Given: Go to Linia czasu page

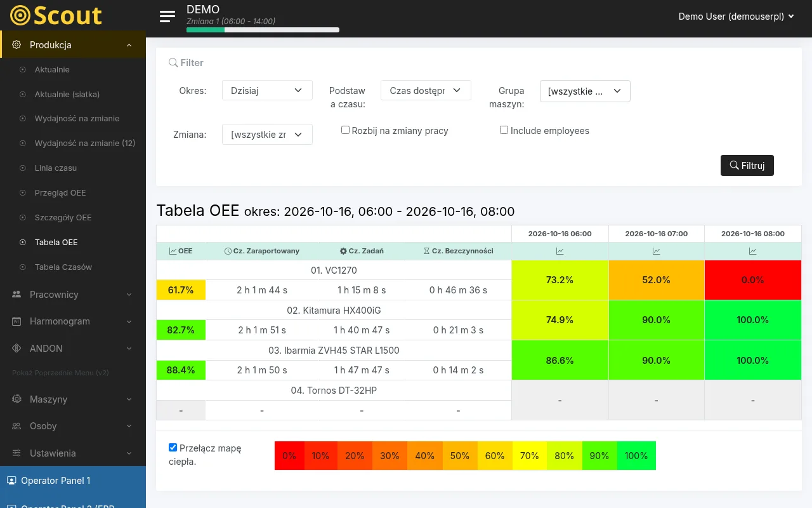Looking at the screenshot, I should 56,168.
